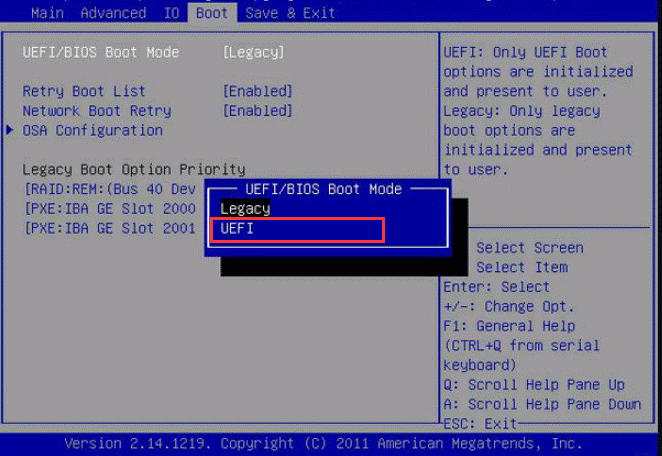Viewport: 662px width, 456px height.
Task: Select the RAID:REM boot priority entry
Action: tap(110, 189)
